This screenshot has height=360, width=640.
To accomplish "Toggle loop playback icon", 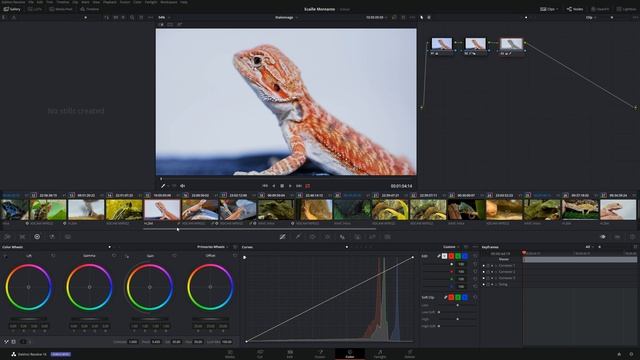I will (x=308, y=186).
